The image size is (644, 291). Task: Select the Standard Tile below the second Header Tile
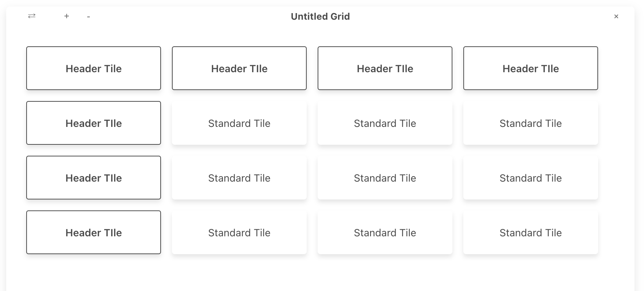(x=239, y=123)
